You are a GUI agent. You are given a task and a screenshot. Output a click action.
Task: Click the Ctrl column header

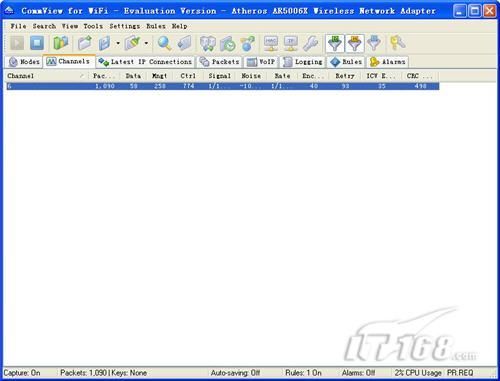[x=188, y=76]
